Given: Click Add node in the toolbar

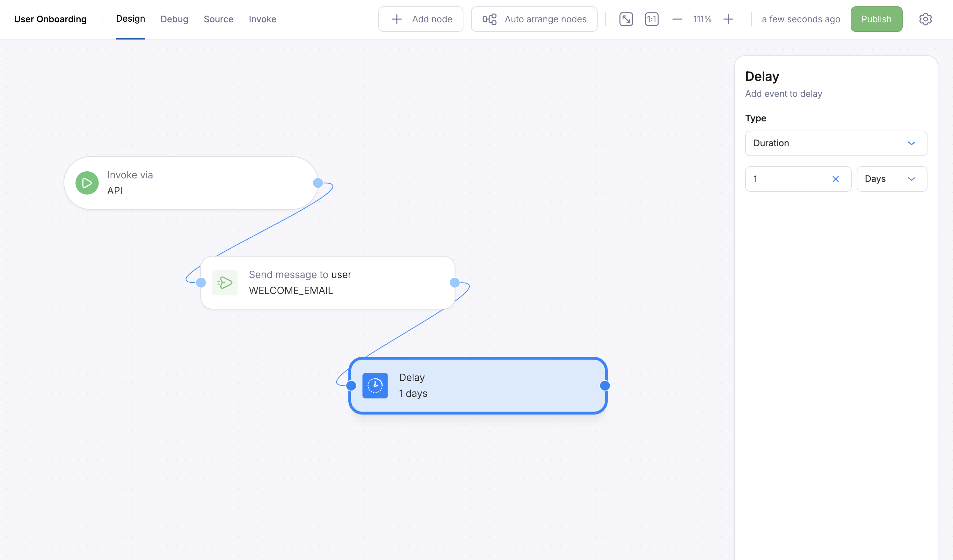Looking at the screenshot, I should (x=420, y=19).
